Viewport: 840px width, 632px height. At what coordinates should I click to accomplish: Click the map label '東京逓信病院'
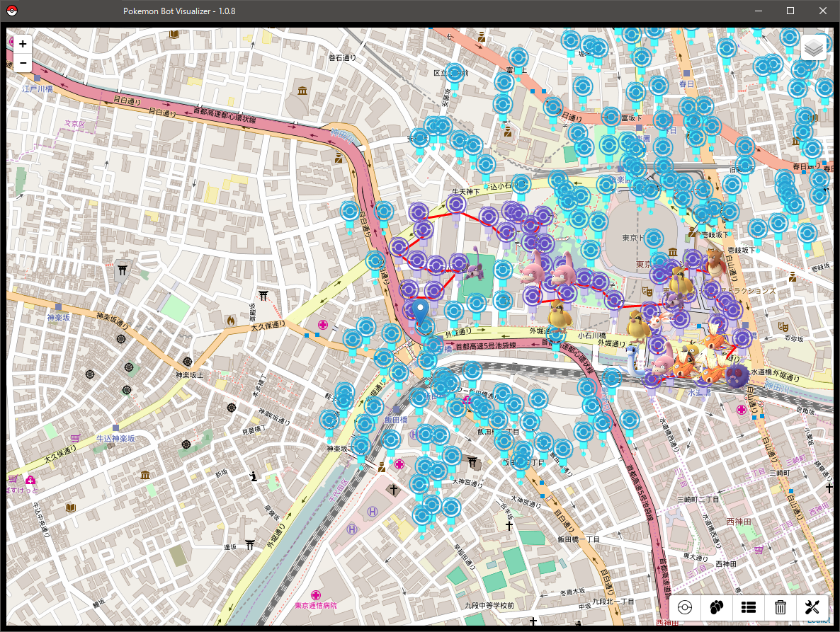pyautogui.click(x=316, y=605)
